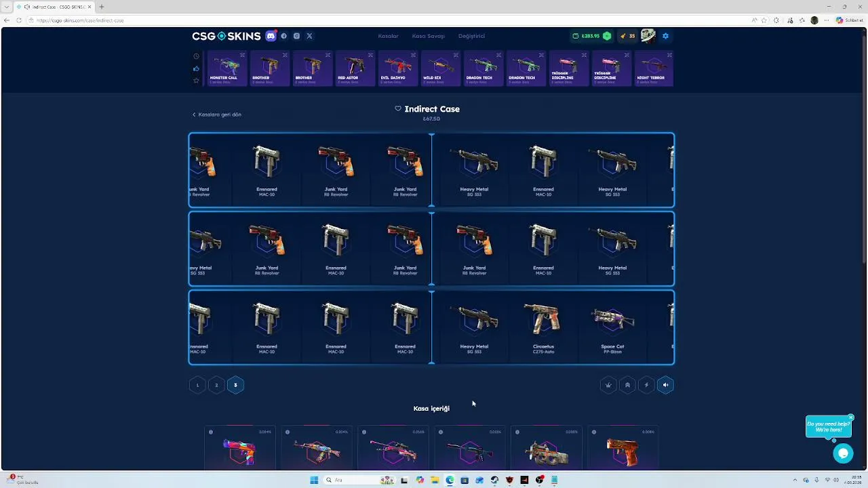Click the double-chevron hexagon button
The height and width of the screenshot is (488, 868).
(627, 385)
